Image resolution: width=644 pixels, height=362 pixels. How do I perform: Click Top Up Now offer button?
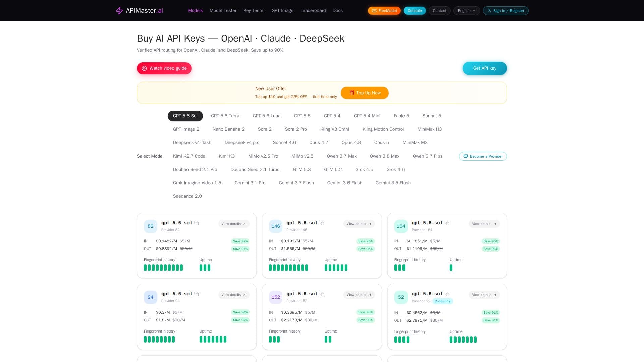(365, 93)
